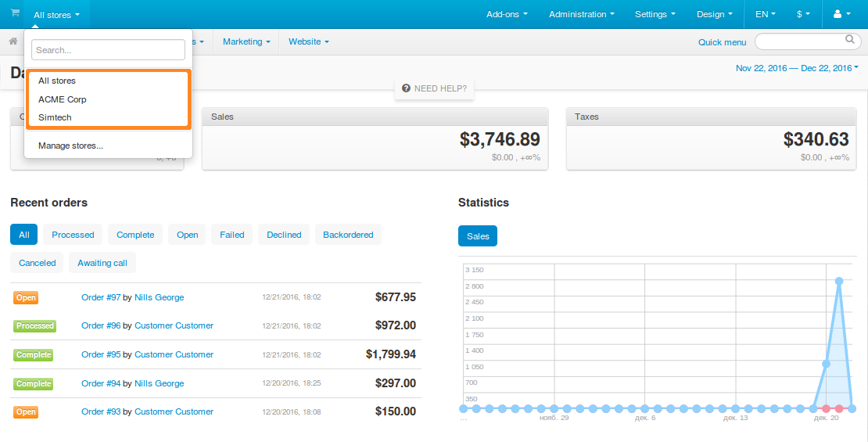The height and width of the screenshot is (442, 868).
Task: Open the date range Nov 22 – Dec 22 picker
Action: 797,68
